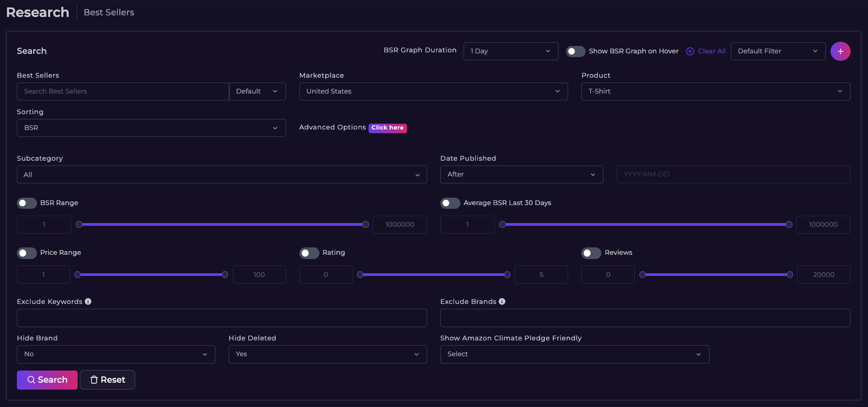This screenshot has width=868, height=407.
Task: Click the Exclude Brands info icon
Action: click(502, 301)
